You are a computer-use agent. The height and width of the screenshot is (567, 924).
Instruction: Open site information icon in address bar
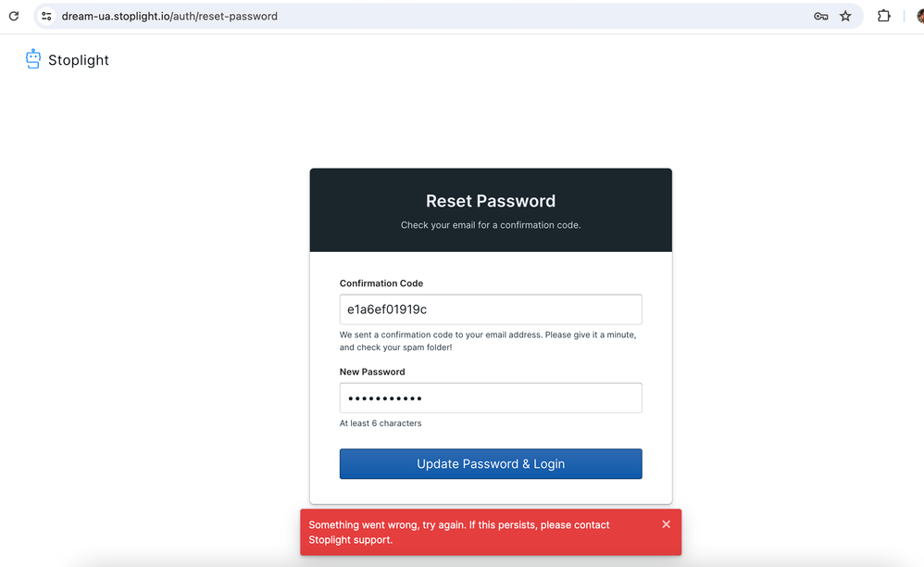[x=46, y=16]
